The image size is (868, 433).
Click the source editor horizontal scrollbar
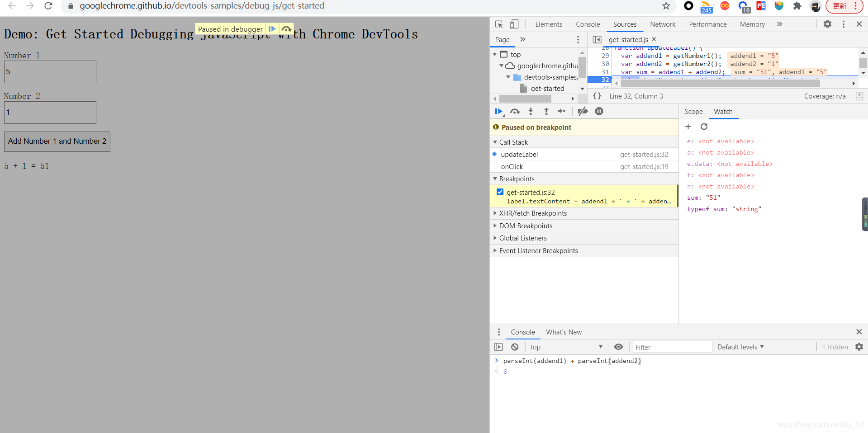pyautogui.click(x=720, y=84)
